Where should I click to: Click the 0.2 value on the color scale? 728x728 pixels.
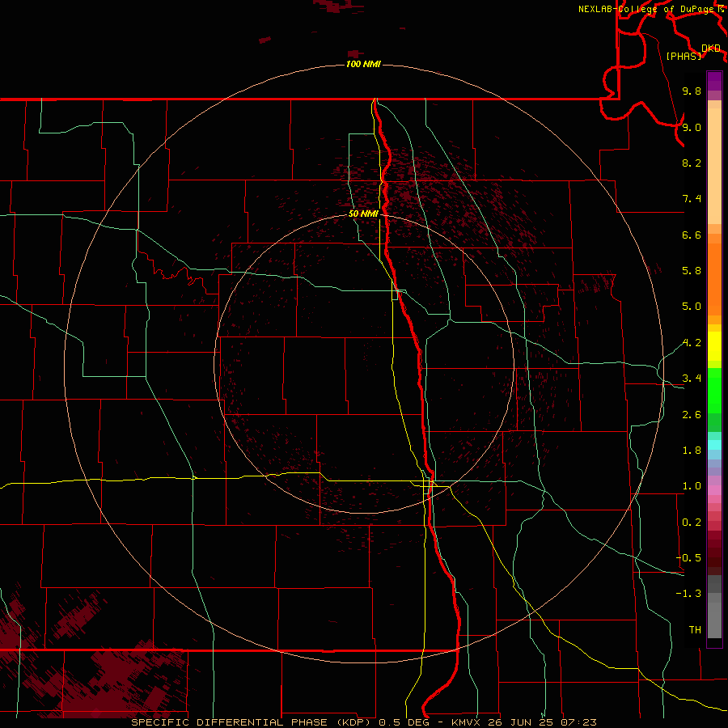click(x=692, y=523)
